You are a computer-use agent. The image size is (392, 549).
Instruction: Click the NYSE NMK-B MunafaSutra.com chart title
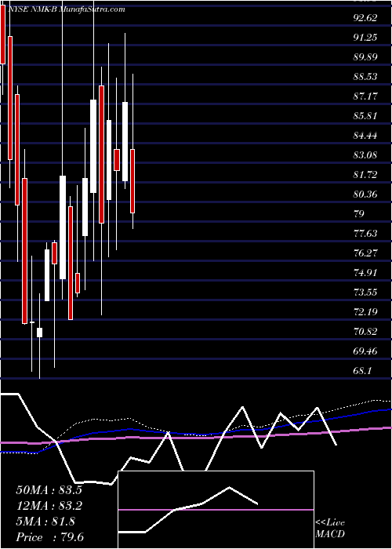pyautogui.click(x=66, y=9)
